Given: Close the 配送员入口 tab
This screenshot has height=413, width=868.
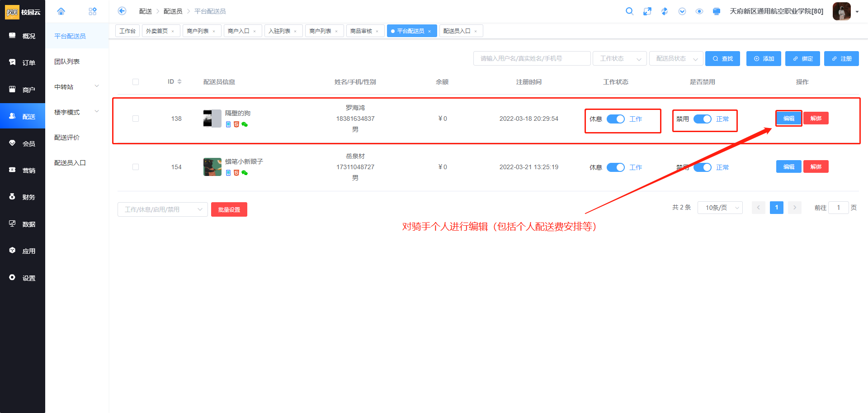Looking at the screenshot, I should (x=476, y=31).
